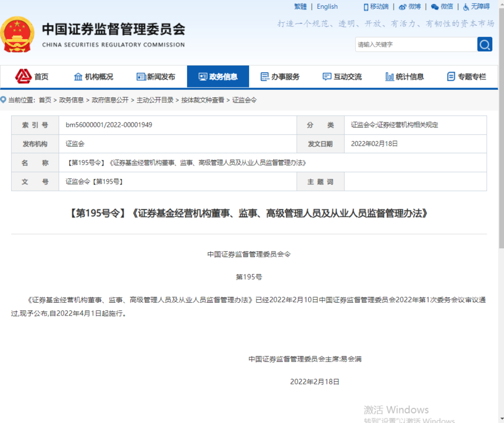This screenshot has width=504, height=423.
Task: Switch to 繁體 traditional Chinese
Action: [x=300, y=7]
